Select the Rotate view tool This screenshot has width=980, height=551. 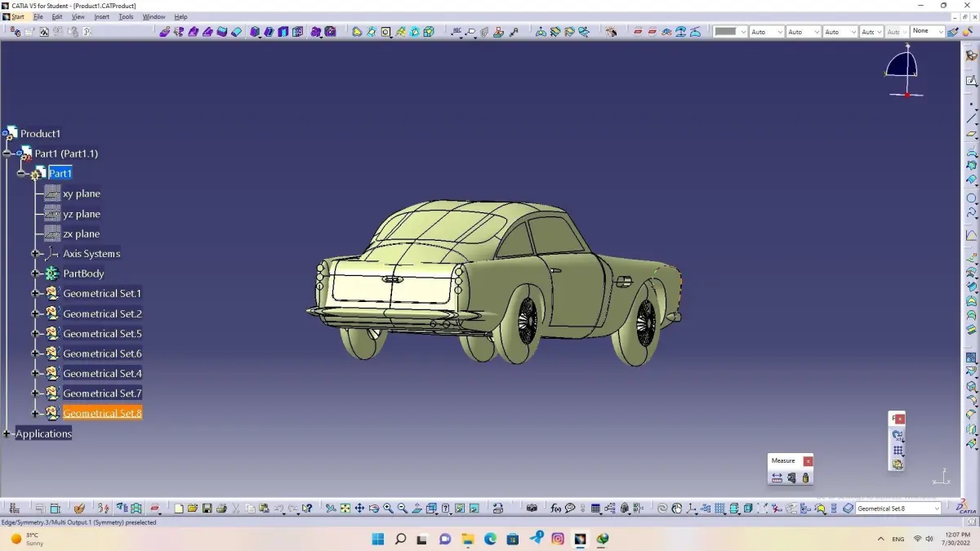pyautogui.click(x=373, y=508)
